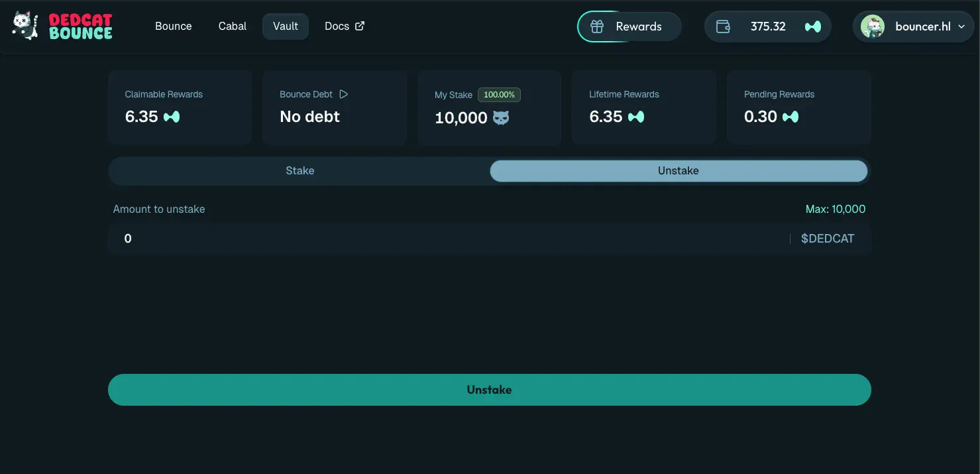This screenshot has width=980, height=474.
Task: Click the play triangle next to Bounce Debt
Action: coord(343,94)
